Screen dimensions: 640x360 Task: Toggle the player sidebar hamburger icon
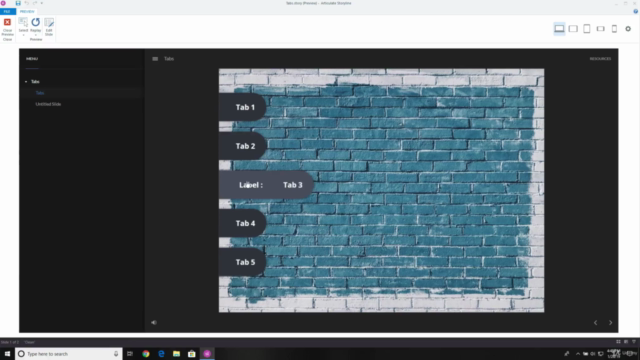point(155,59)
